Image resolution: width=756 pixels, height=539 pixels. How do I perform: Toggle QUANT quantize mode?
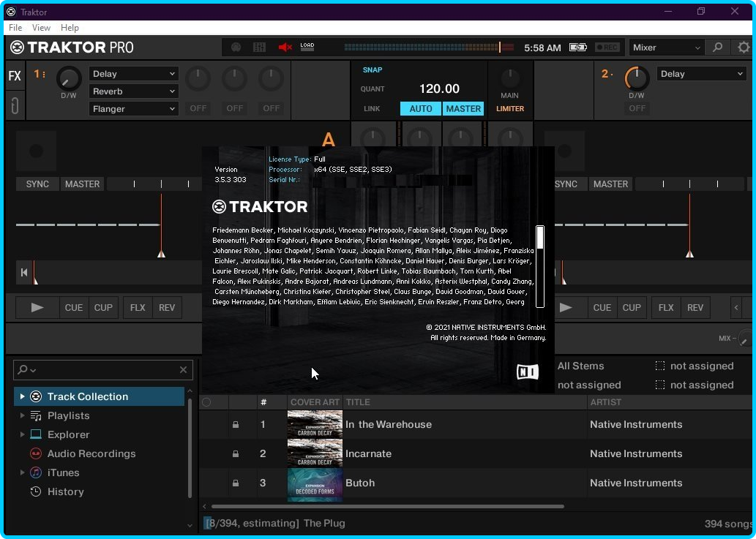tap(373, 89)
